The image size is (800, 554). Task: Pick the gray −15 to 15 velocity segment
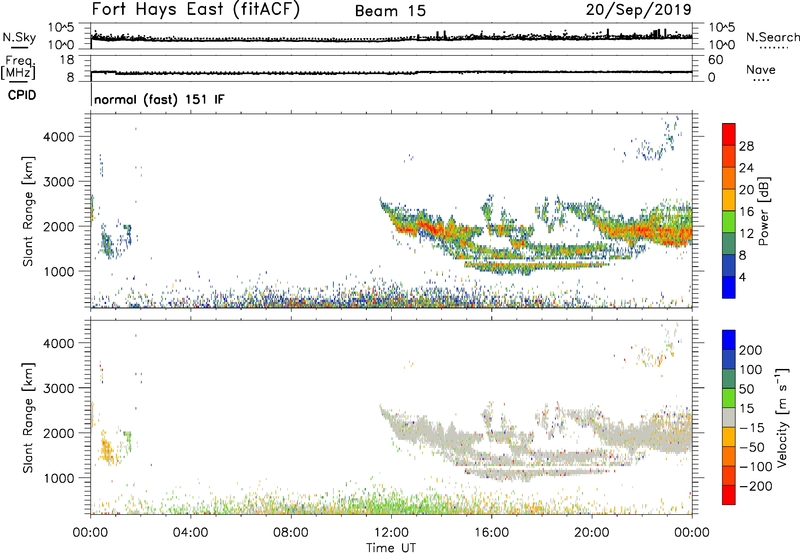729,417
